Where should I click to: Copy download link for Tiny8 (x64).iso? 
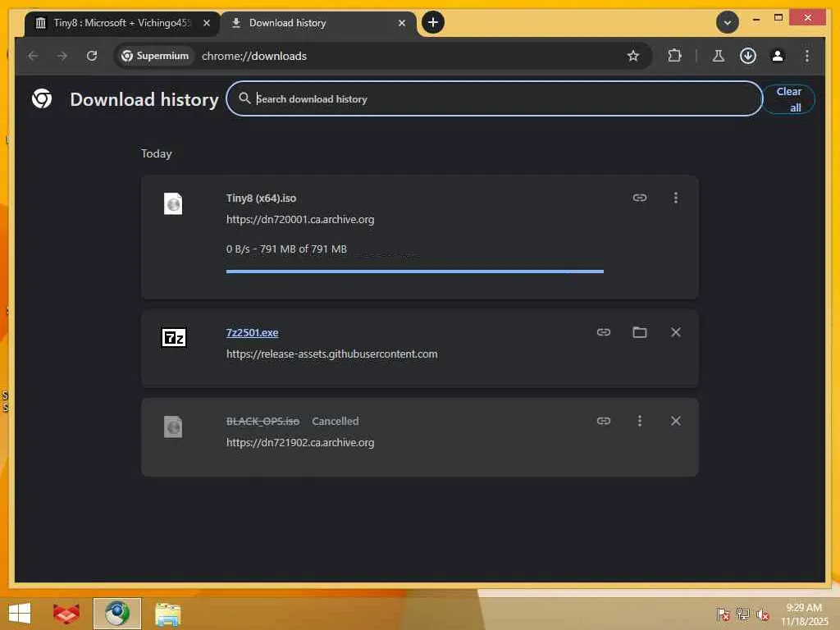coord(640,198)
